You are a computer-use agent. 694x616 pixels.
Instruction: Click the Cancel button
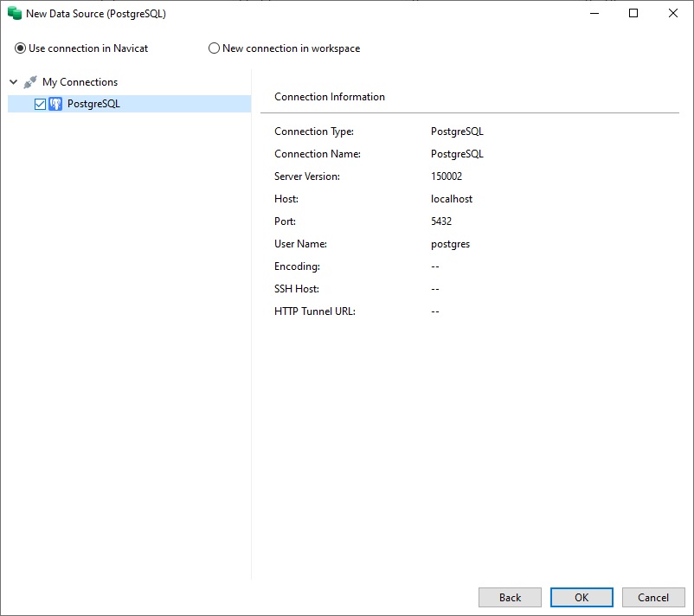pyautogui.click(x=653, y=598)
